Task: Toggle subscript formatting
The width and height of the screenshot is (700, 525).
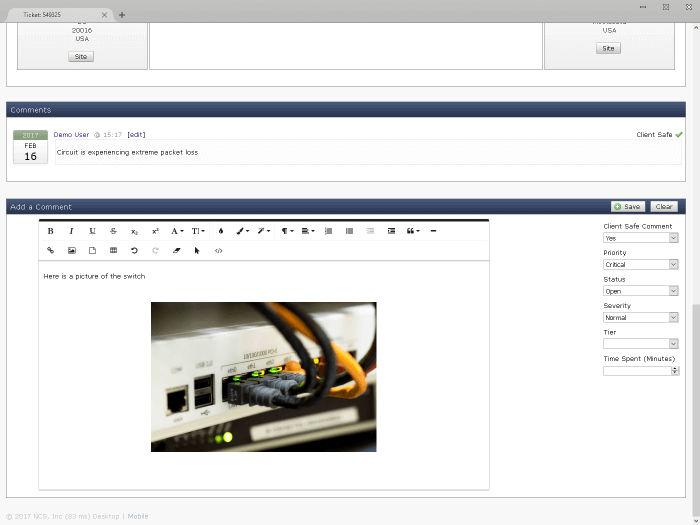Action: pos(134,231)
